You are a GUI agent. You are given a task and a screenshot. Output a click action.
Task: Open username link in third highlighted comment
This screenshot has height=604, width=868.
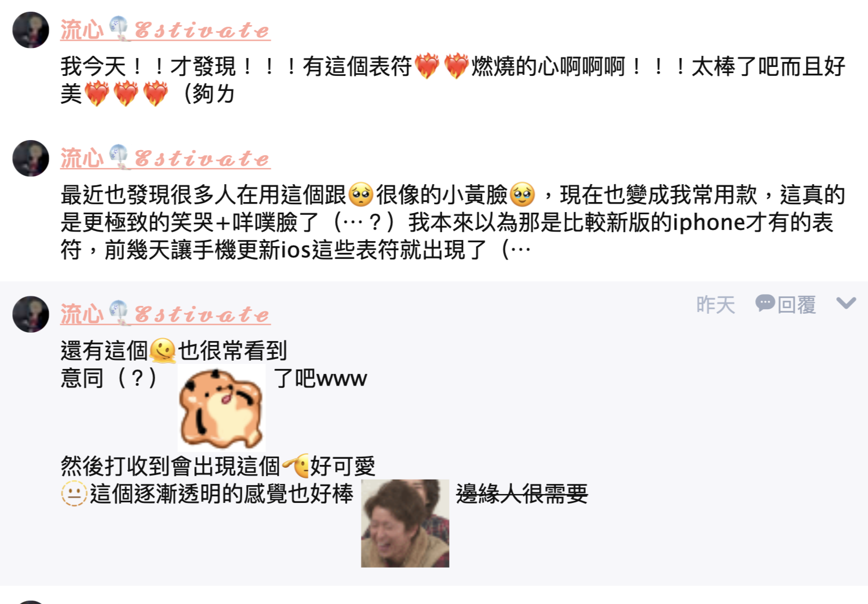165,314
